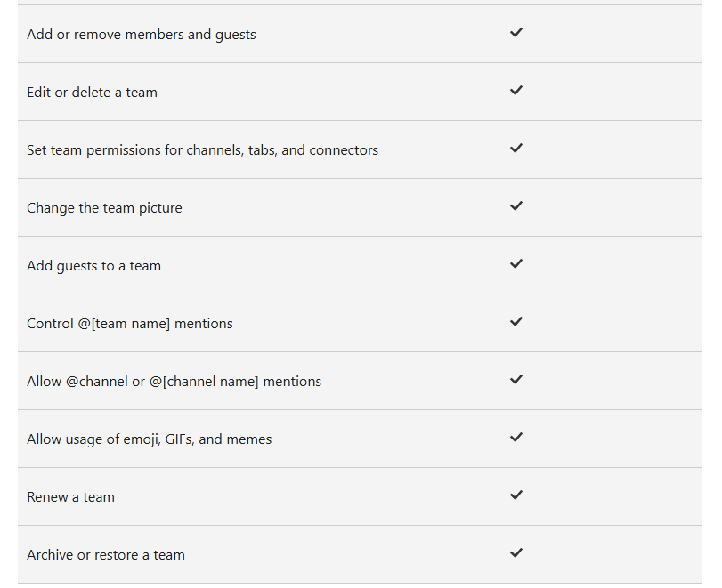Viewport: 722px width, 588px height.
Task: Click 'Set team permissions for channels, tabs, and connectors'
Action: click(203, 150)
